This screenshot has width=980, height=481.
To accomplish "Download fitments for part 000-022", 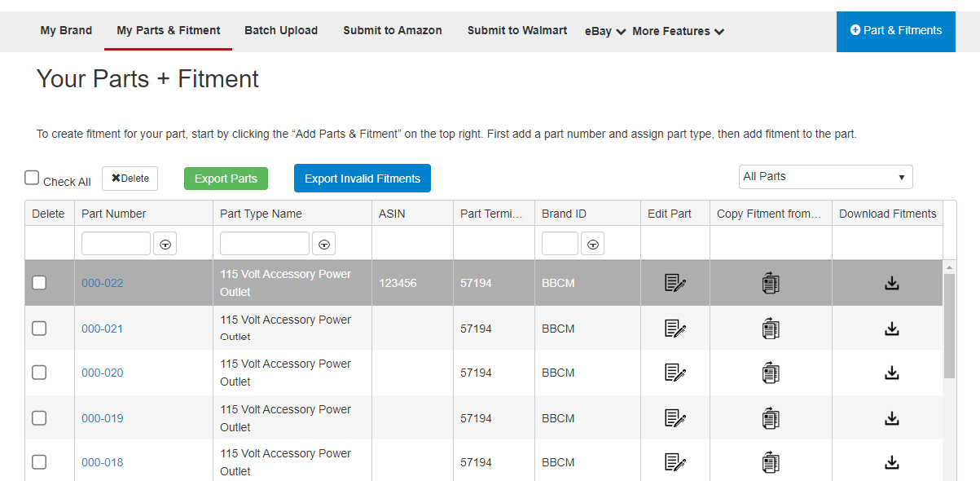I will (x=892, y=283).
